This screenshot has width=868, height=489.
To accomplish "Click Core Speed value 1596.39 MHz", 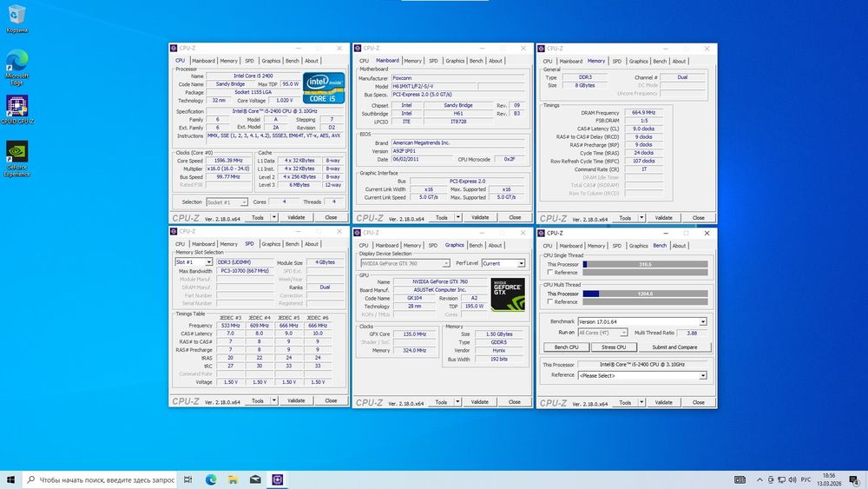I will pyautogui.click(x=228, y=161).
